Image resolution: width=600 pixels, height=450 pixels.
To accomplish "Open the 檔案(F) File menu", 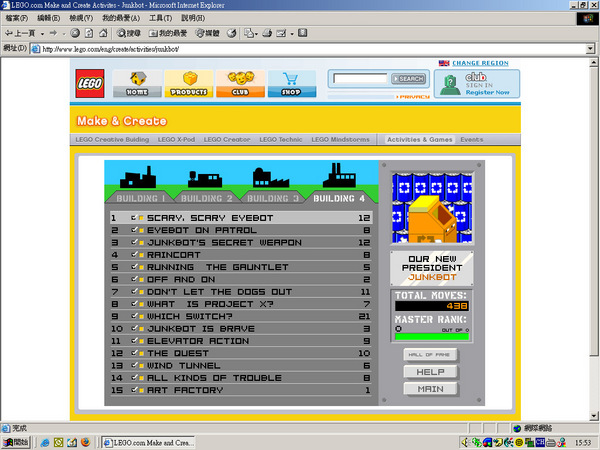I will tap(16, 18).
